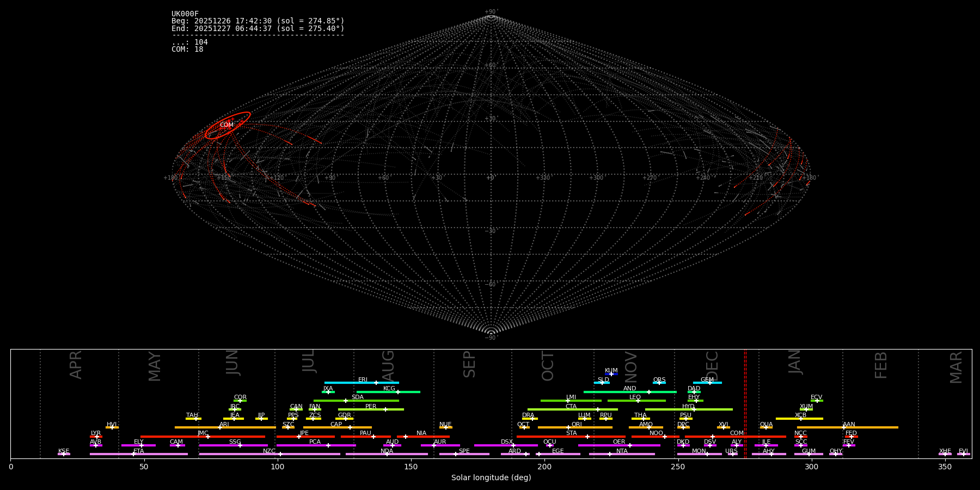980x490 pixels.
Task: Select the ARI shower label
Action: [224, 425]
